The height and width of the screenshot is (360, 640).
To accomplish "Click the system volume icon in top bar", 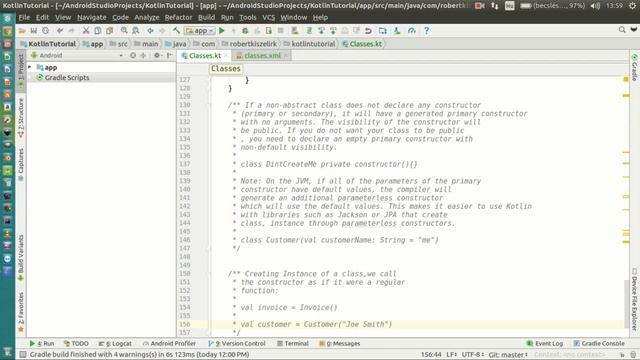I will click(595, 6).
